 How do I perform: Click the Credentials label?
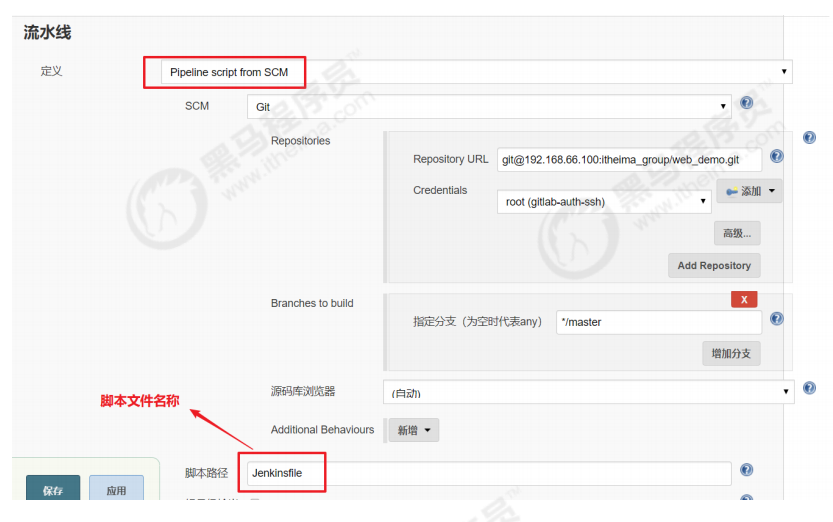(440, 190)
